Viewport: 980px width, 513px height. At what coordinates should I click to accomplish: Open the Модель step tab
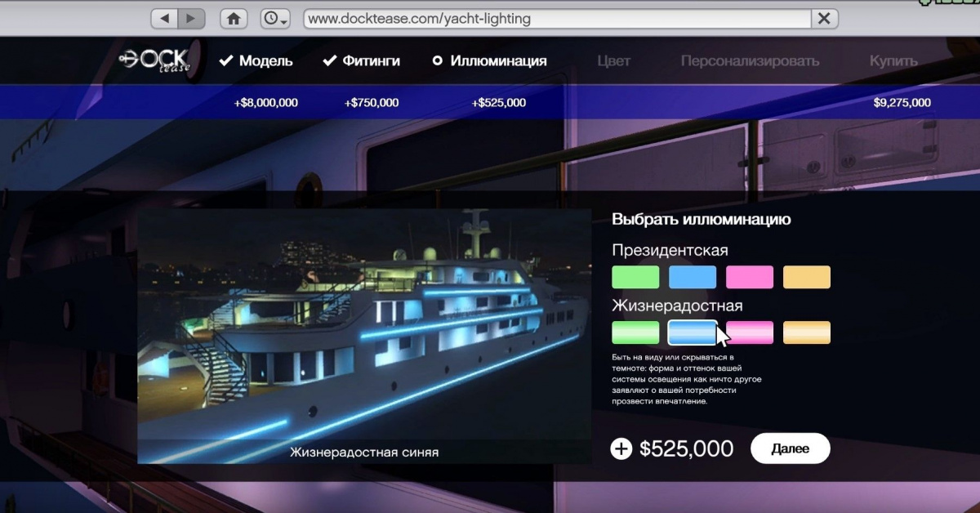click(256, 60)
